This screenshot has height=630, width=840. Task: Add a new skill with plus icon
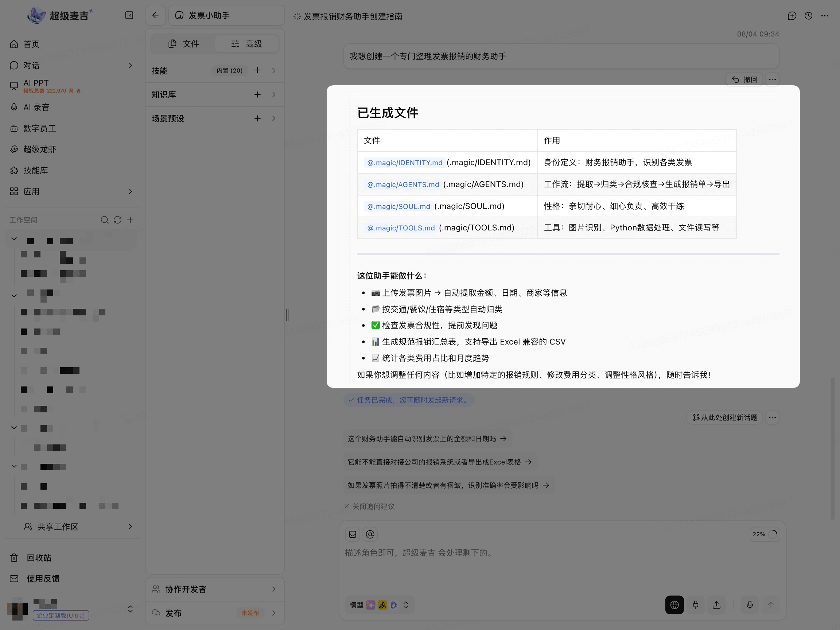[x=257, y=70]
